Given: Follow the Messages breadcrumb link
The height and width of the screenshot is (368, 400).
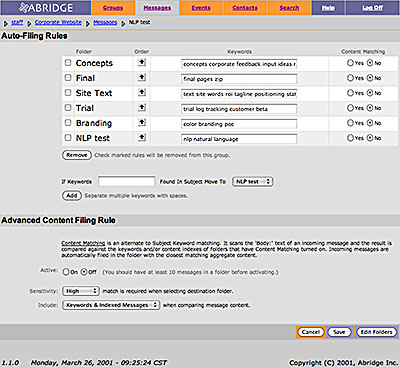Looking at the screenshot, I should [105, 23].
